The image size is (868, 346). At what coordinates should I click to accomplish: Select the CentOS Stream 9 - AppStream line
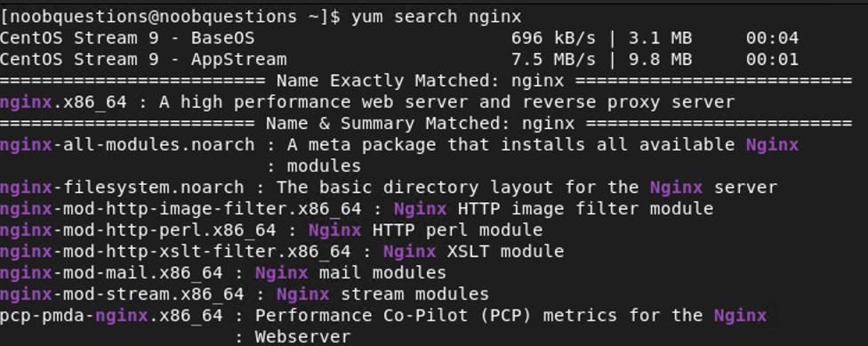[399, 60]
